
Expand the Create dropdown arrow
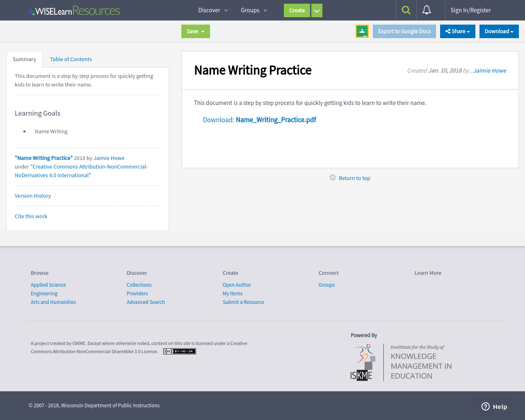[x=317, y=11]
